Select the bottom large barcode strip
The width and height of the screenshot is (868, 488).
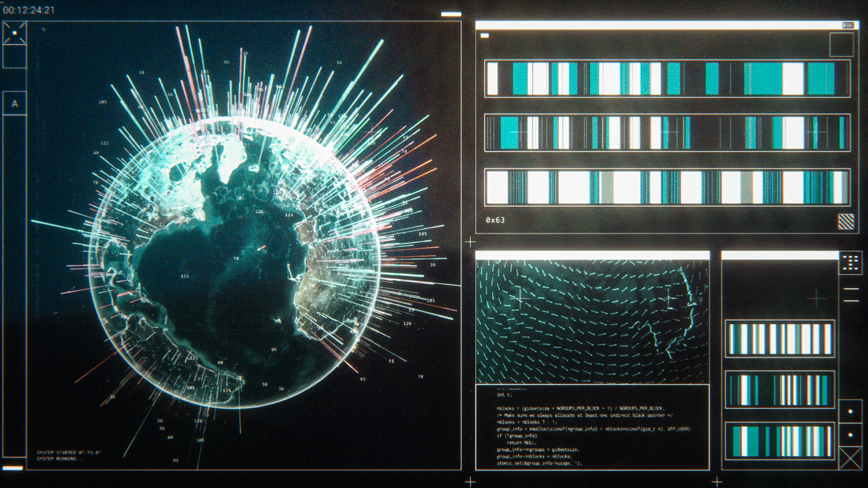[667, 187]
